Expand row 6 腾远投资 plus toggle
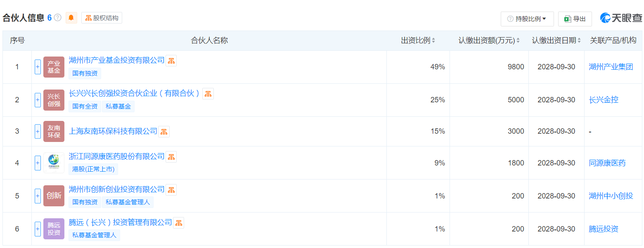 (38, 229)
